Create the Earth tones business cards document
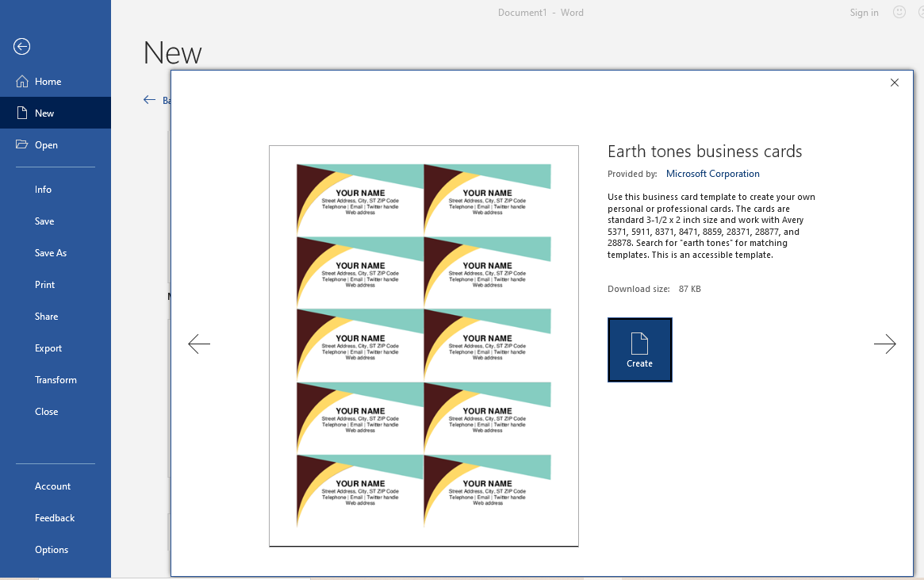Screen dimensions: 924x580 coord(639,349)
